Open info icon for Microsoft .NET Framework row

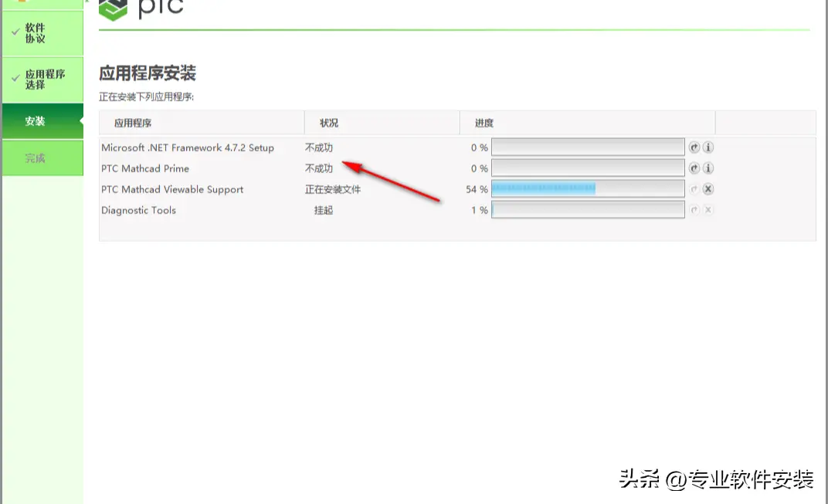point(708,147)
